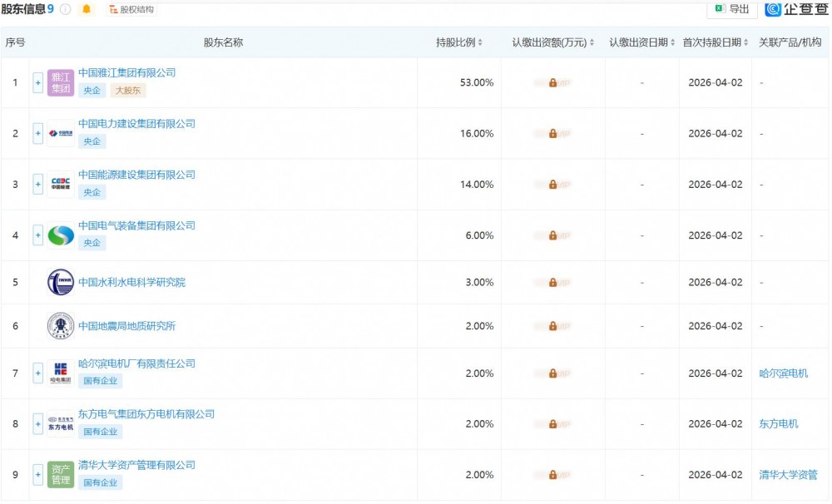Click the lock icon in row 1's 认缴出资额 column
Image resolution: width=832 pixels, height=504 pixels.
coord(552,82)
